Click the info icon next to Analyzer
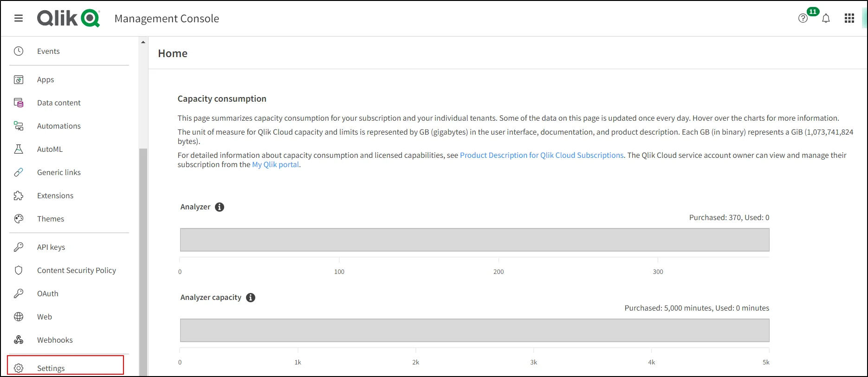Viewport: 868px width, 377px height. [220, 207]
